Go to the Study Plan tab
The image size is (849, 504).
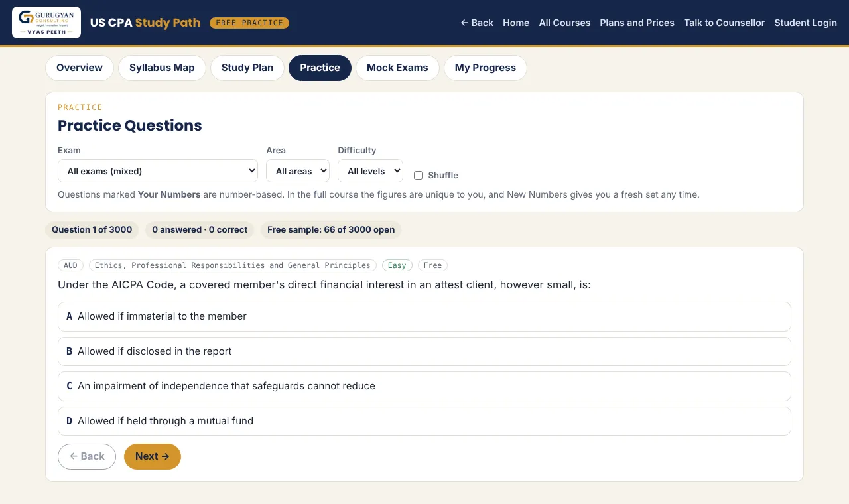click(247, 68)
